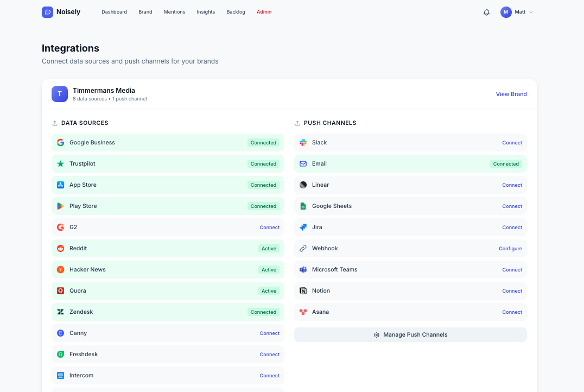The image size is (584, 392).
Task: Connect the Intercom data source
Action: pyautogui.click(x=270, y=376)
